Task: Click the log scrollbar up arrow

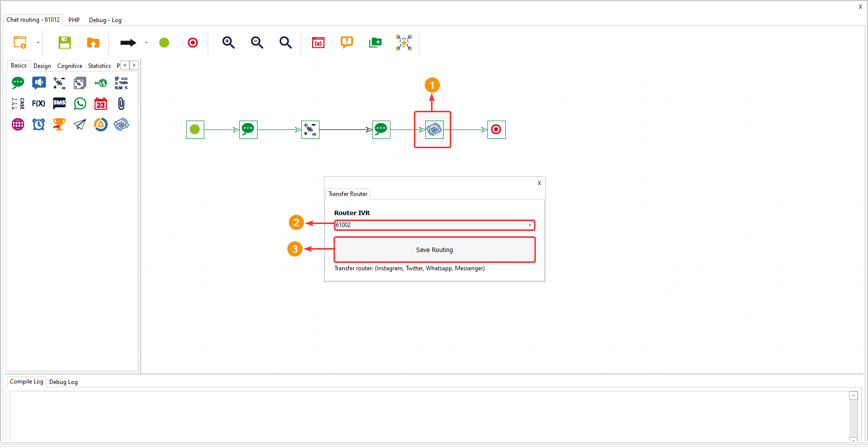Action: point(854,396)
